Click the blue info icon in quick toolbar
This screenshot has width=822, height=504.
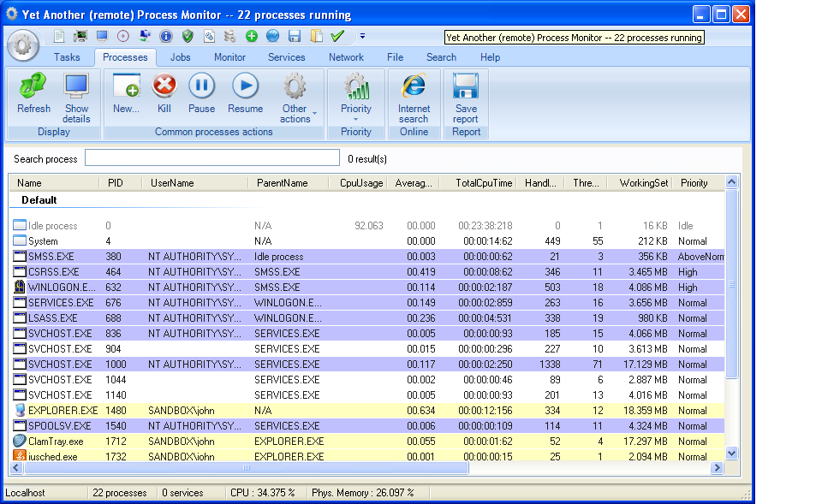(166, 36)
